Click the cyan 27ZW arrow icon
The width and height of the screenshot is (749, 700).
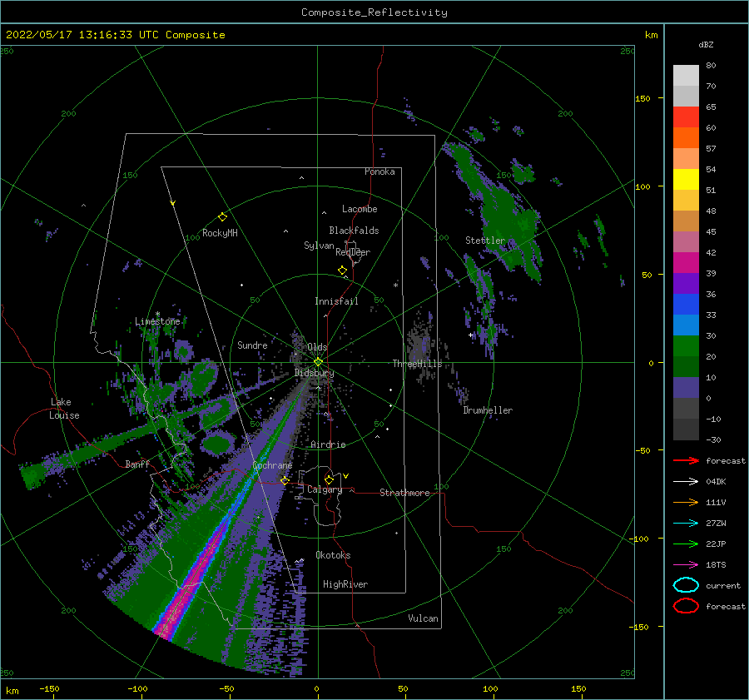pyautogui.click(x=686, y=524)
